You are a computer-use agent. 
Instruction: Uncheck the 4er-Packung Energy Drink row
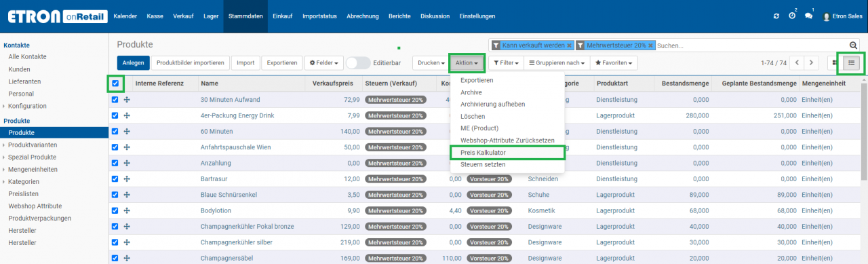click(115, 115)
